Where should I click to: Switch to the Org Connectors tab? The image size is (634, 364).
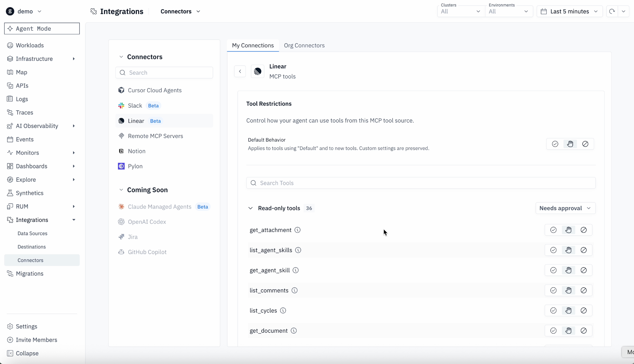(304, 45)
